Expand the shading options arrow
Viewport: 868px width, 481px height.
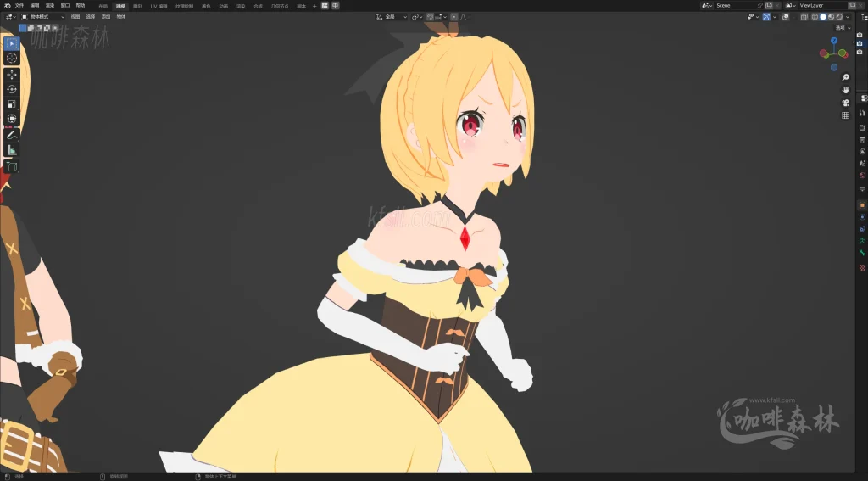tap(848, 17)
